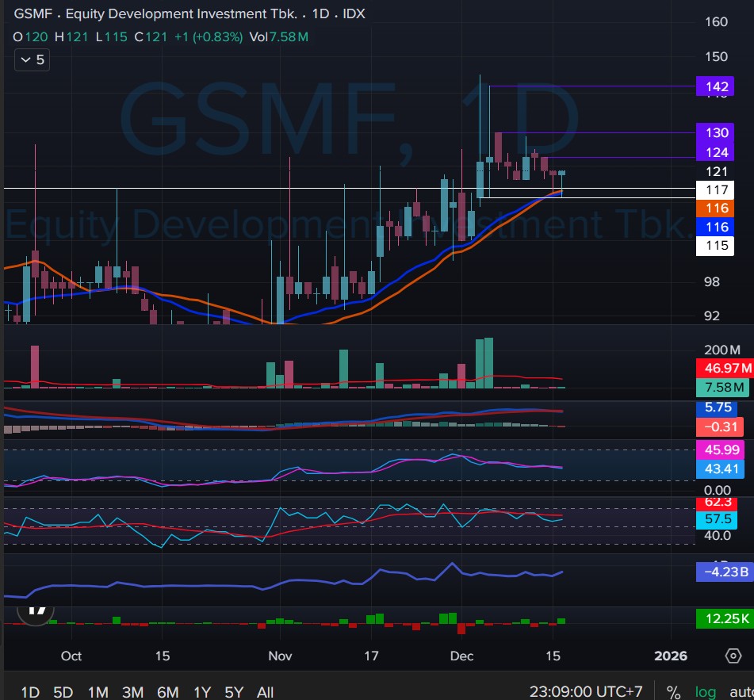Click the Vol 7.58 M header value

pos(279,37)
